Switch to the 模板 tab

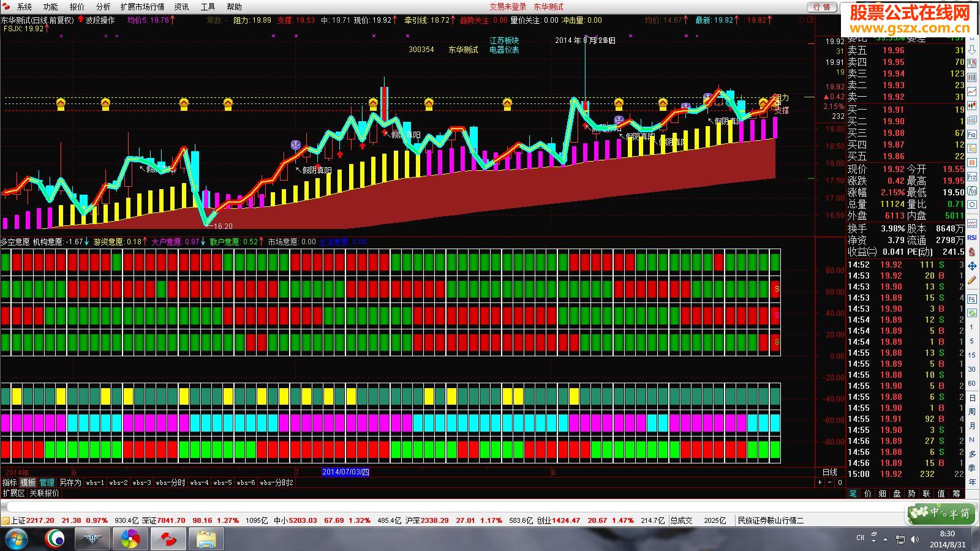28,482
